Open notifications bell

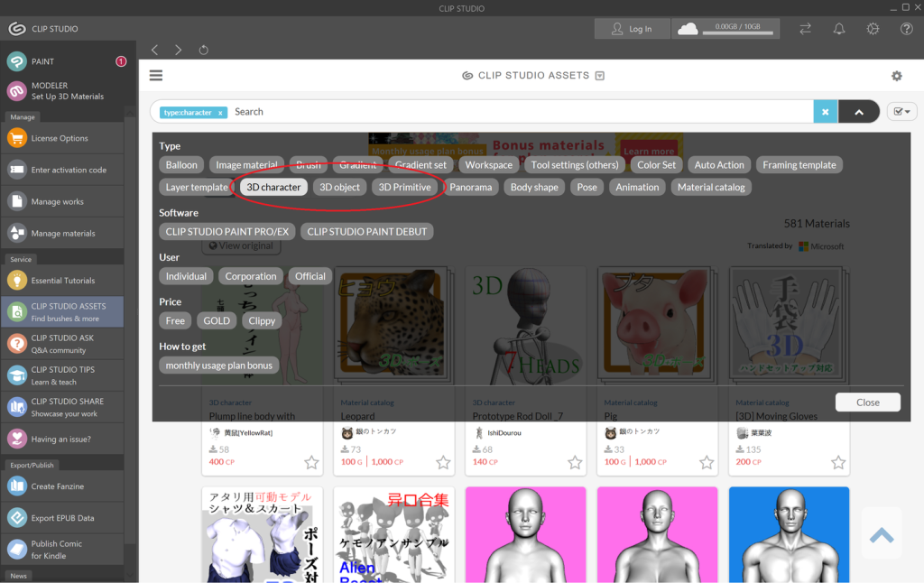click(x=839, y=28)
